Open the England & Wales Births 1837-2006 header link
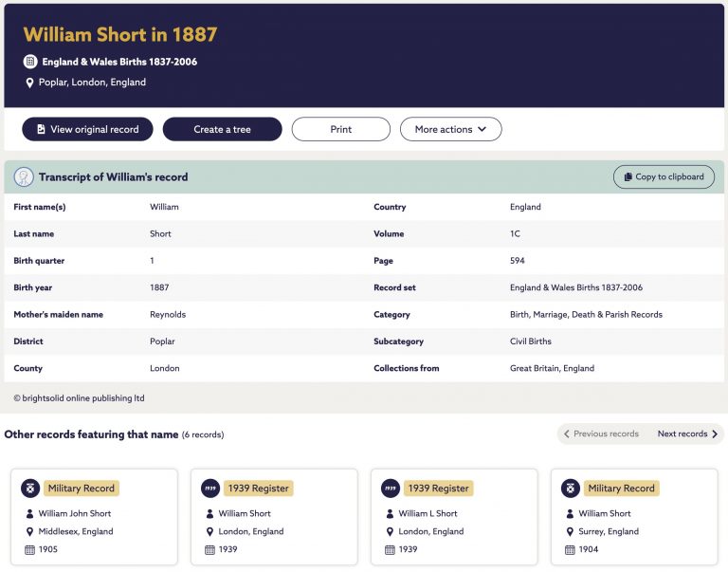 coord(119,62)
